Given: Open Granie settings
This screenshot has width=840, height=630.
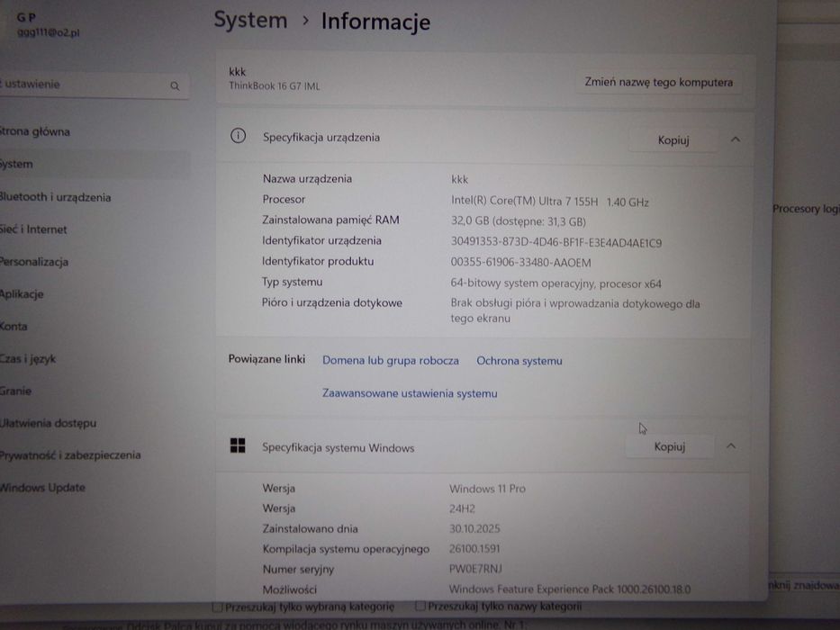Looking at the screenshot, I should 94,391.
